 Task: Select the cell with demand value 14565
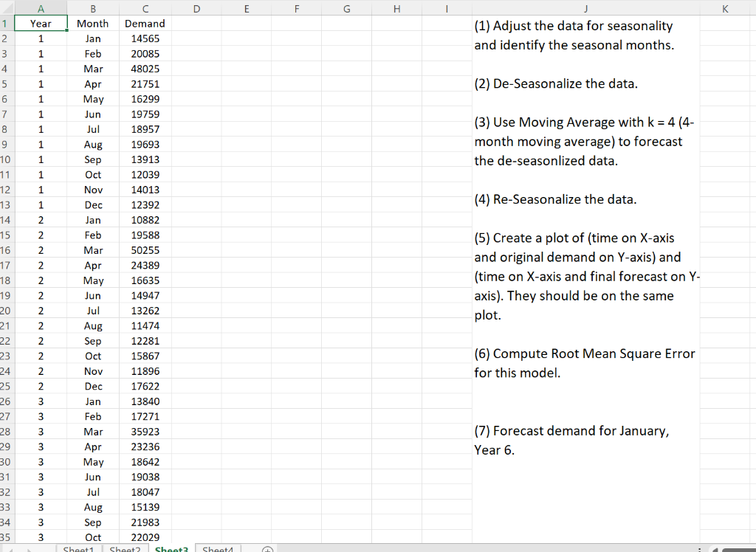click(145, 38)
